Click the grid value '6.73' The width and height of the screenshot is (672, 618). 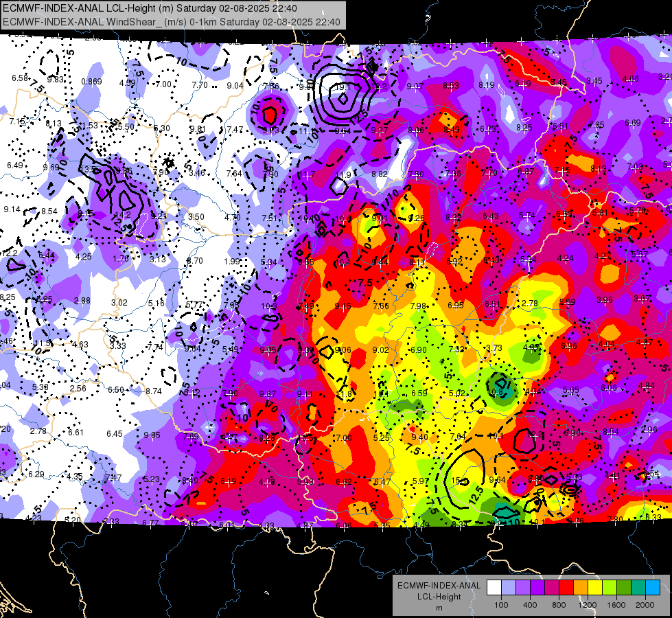click(488, 128)
